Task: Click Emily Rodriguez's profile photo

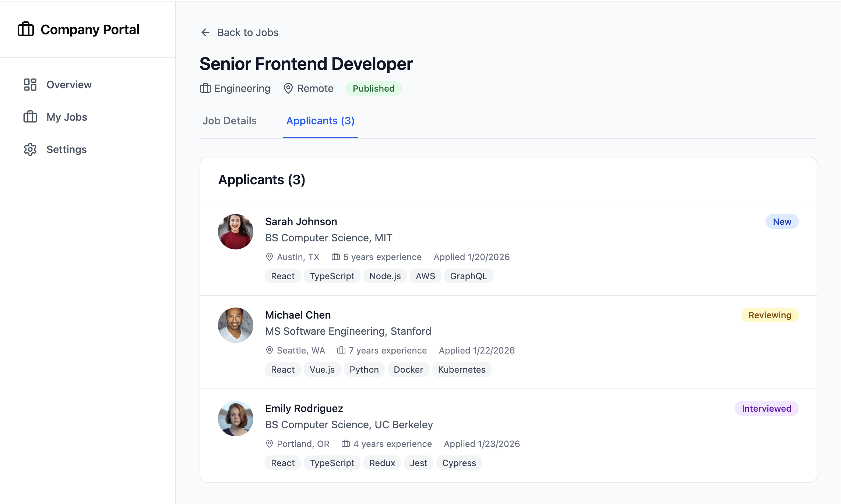Action: (x=235, y=418)
